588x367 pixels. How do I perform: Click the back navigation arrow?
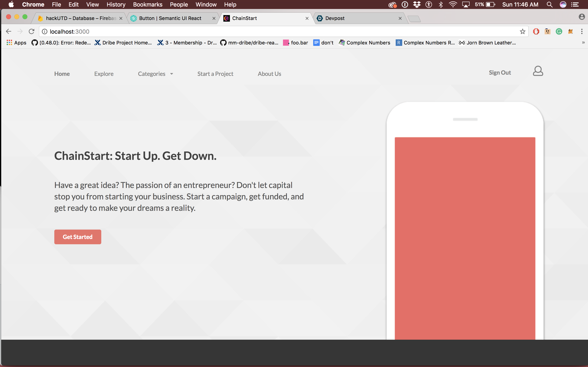click(x=9, y=32)
